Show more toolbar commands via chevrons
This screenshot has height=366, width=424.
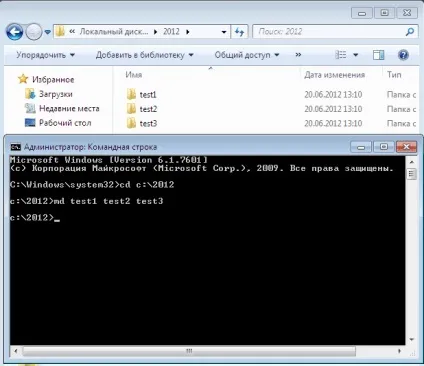coord(298,55)
